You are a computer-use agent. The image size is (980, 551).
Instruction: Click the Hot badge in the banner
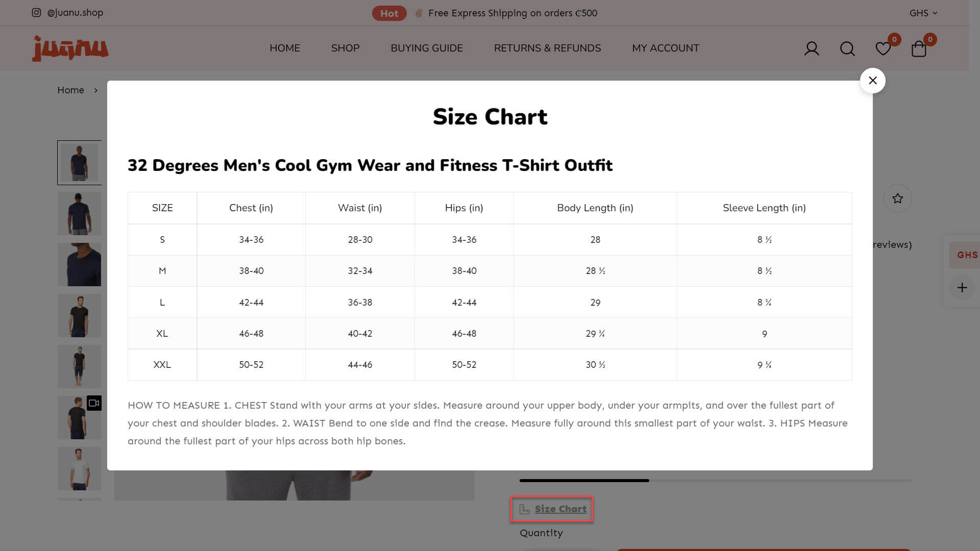point(389,13)
